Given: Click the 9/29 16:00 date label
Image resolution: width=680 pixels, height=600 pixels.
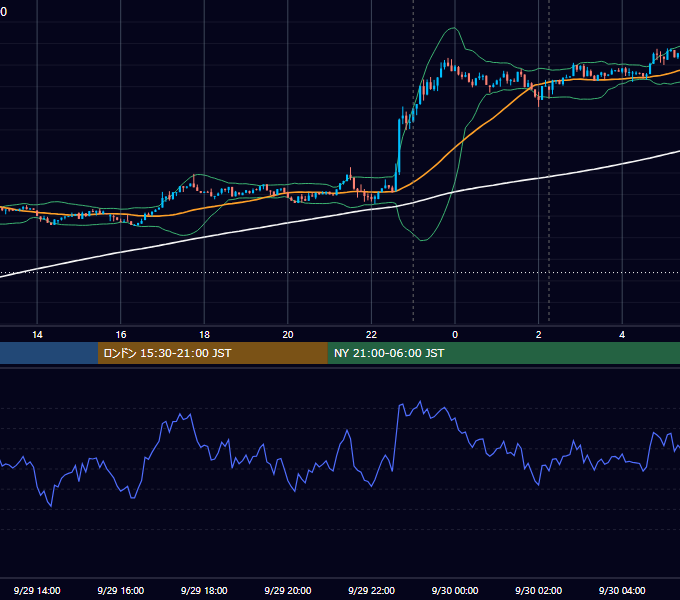Looking at the screenshot, I should pos(121,590).
